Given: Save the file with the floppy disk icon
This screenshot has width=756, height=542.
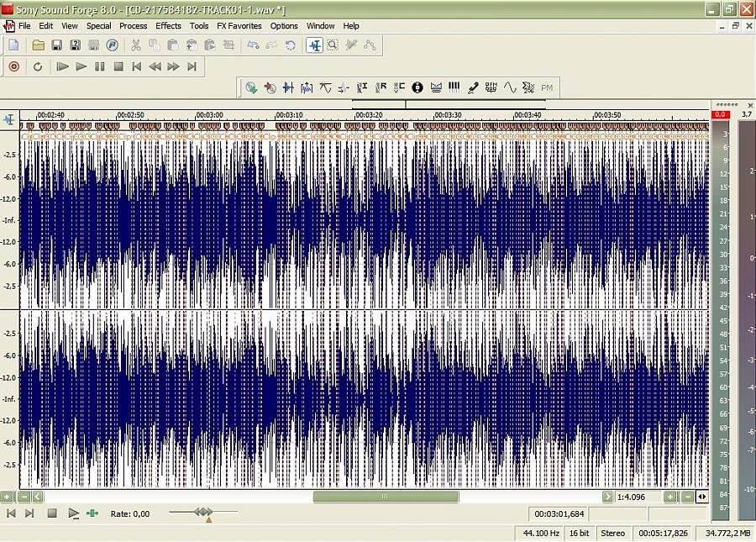Looking at the screenshot, I should (56, 45).
